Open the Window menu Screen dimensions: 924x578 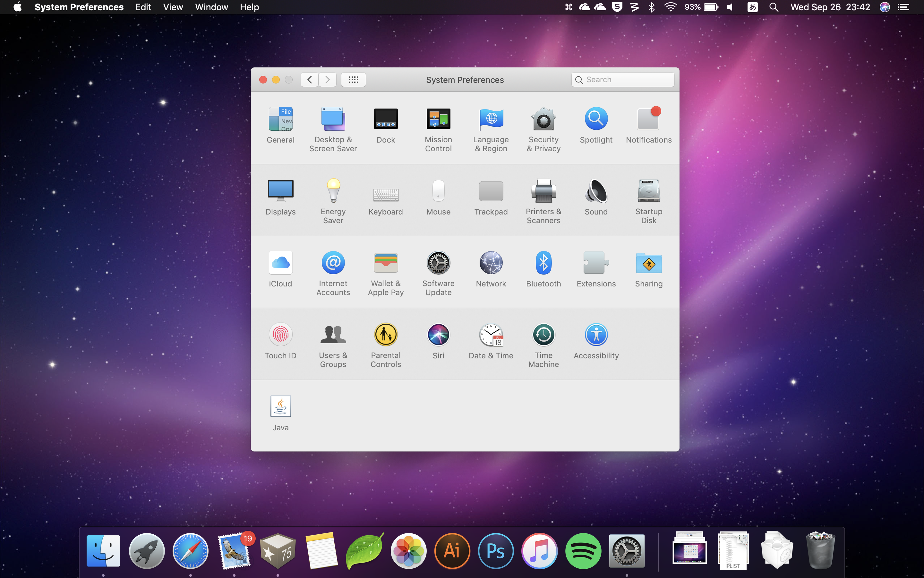(211, 7)
